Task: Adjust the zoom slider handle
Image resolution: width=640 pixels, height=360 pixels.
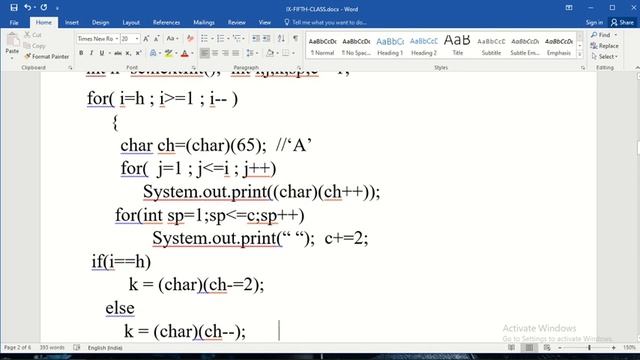Action: tap(589, 348)
